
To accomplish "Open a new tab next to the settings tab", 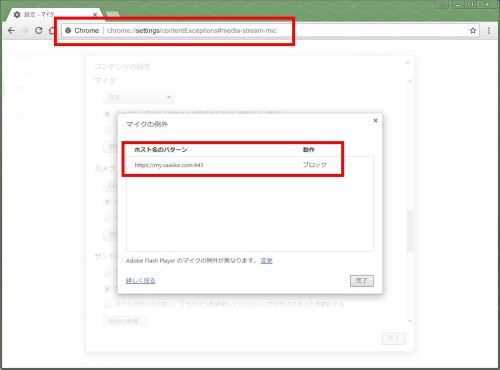I will (113, 14).
